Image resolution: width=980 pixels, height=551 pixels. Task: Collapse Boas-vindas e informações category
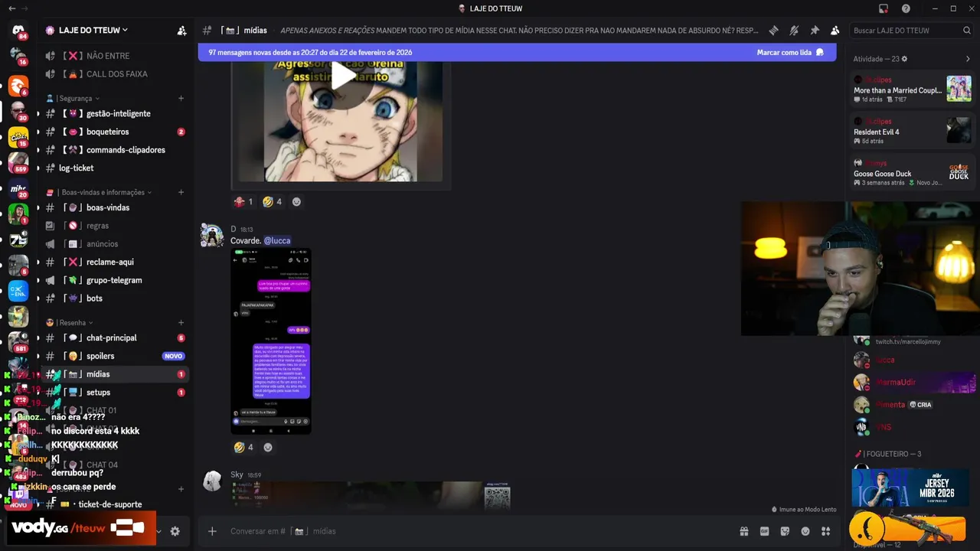pyautogui.click(x=99, y=192)
